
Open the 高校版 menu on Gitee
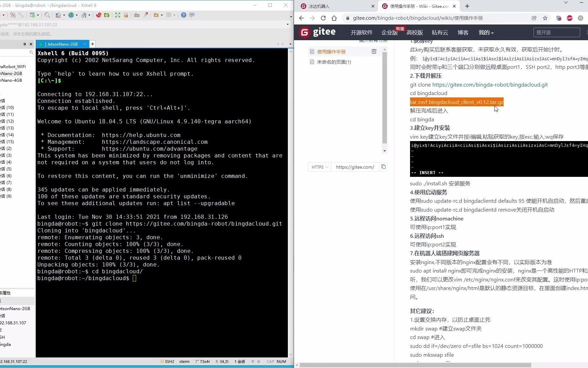[414, 32]
